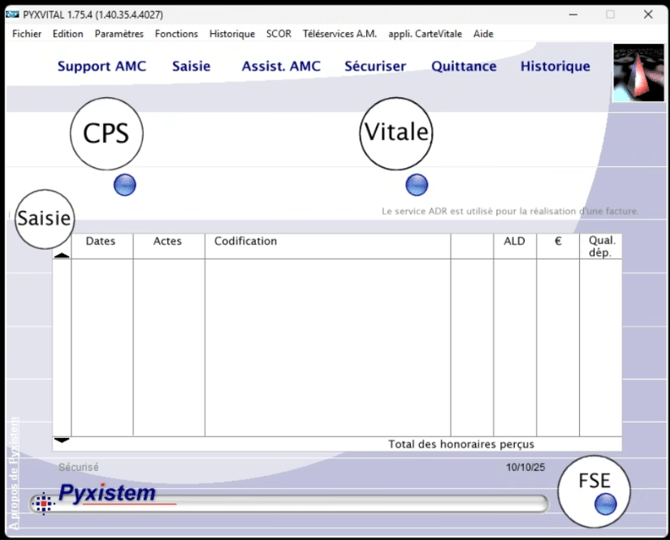Select the Support AMC navigation link
The image size is (670, 540).
coord(101,66)
